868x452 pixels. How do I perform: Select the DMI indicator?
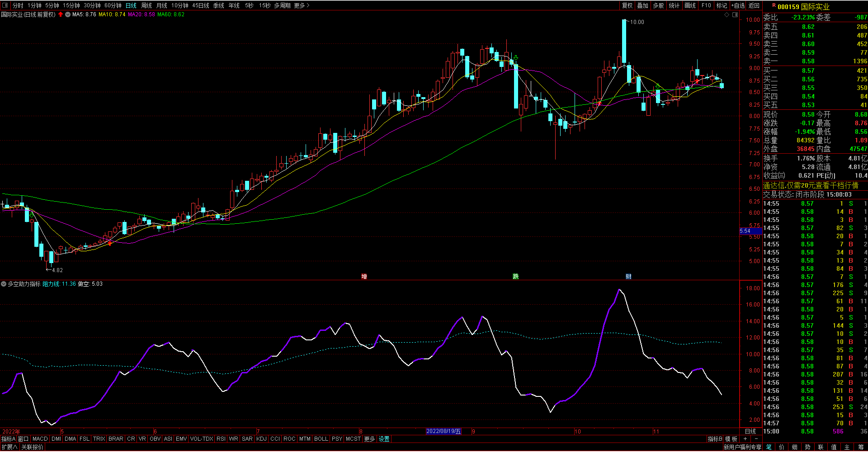tap(57, 439)
